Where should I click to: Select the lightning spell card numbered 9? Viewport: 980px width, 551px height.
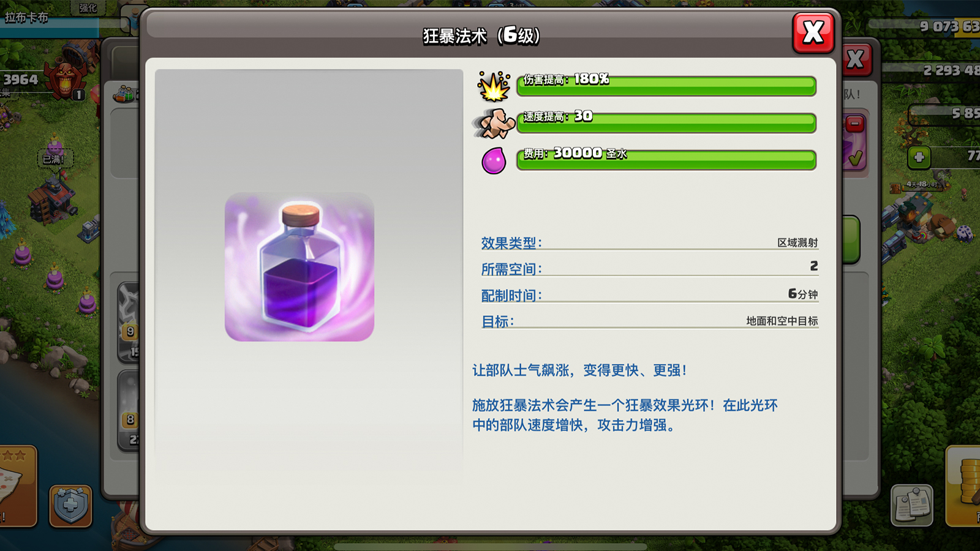coord(128,322)
